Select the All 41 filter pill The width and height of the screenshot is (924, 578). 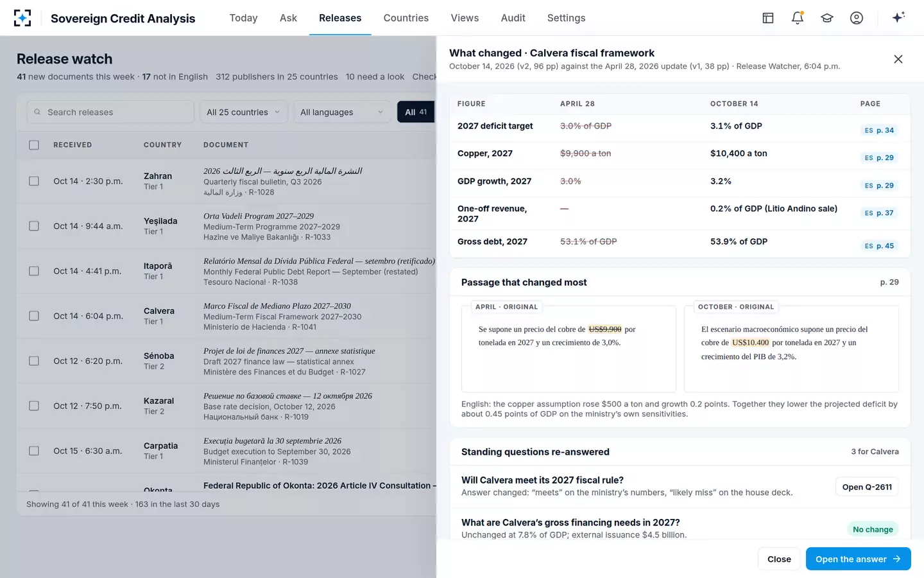pyautogui.click(x=416, y=112)
